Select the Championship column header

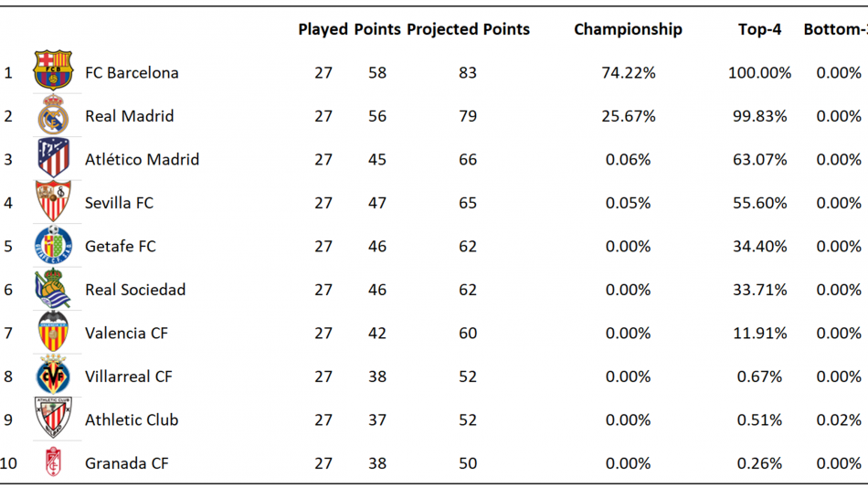[x=628, y=29]
